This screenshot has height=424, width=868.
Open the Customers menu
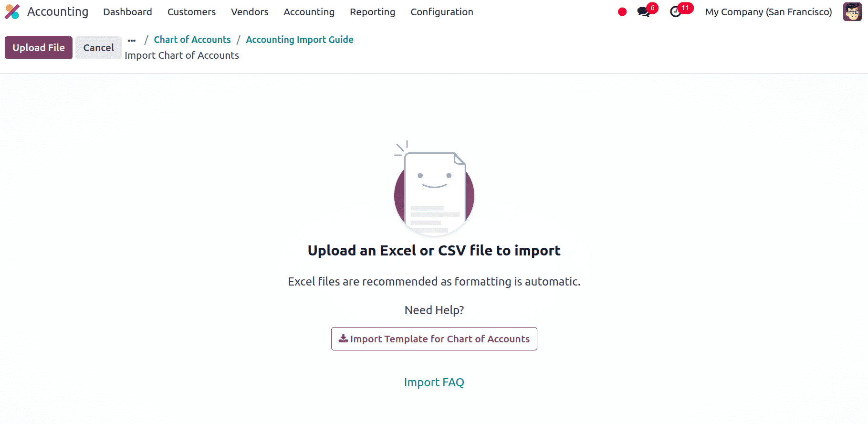(191, 12)
